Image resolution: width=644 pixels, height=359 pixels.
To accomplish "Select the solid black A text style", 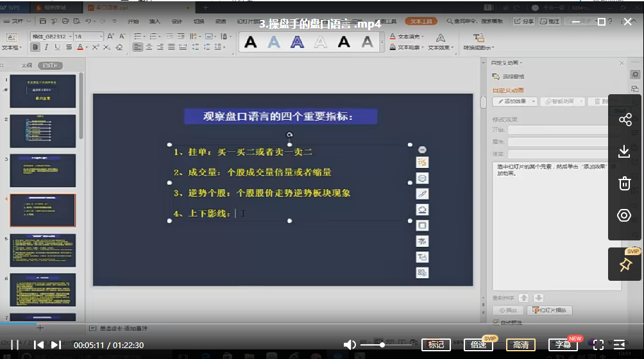I will [x=251, y=42].
